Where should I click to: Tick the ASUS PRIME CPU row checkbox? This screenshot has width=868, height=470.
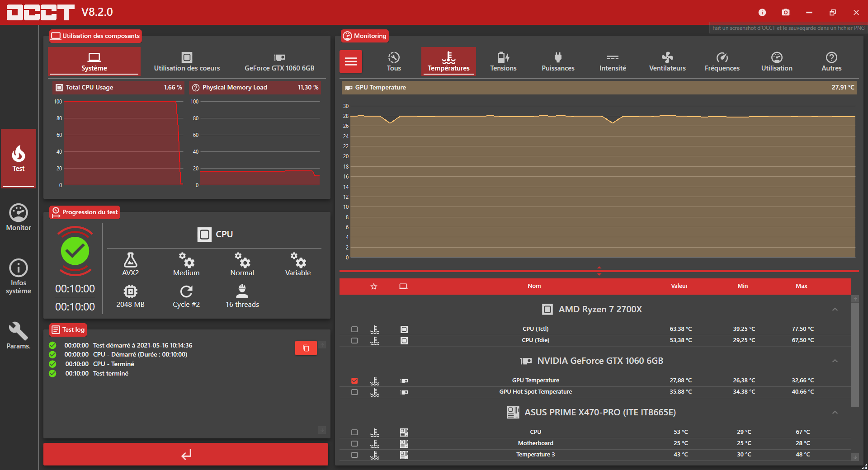[354, 432]
